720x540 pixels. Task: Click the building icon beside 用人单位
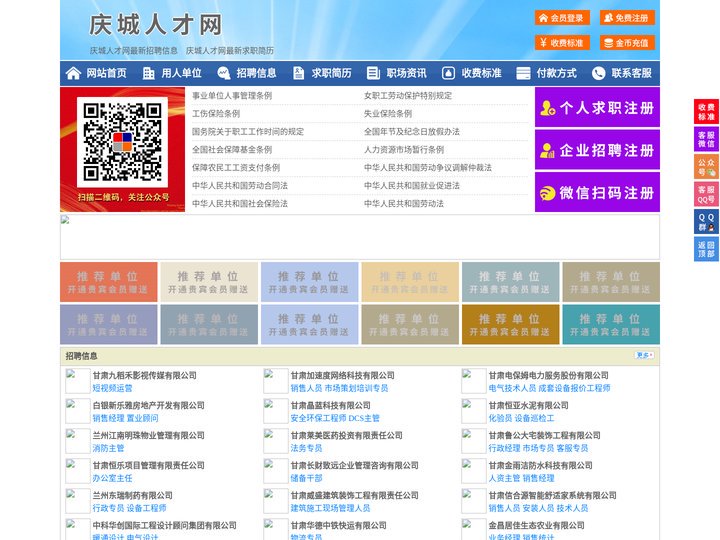[x=148, y=73]
